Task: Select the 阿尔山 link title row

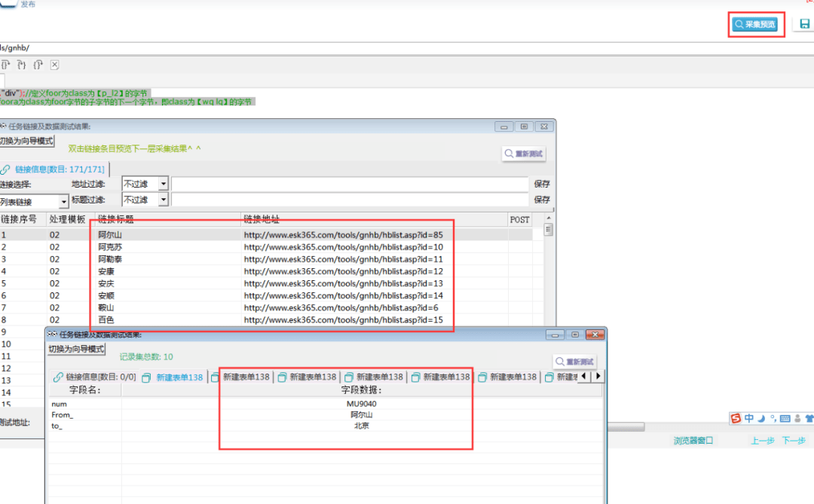Action: click(110, 235)
